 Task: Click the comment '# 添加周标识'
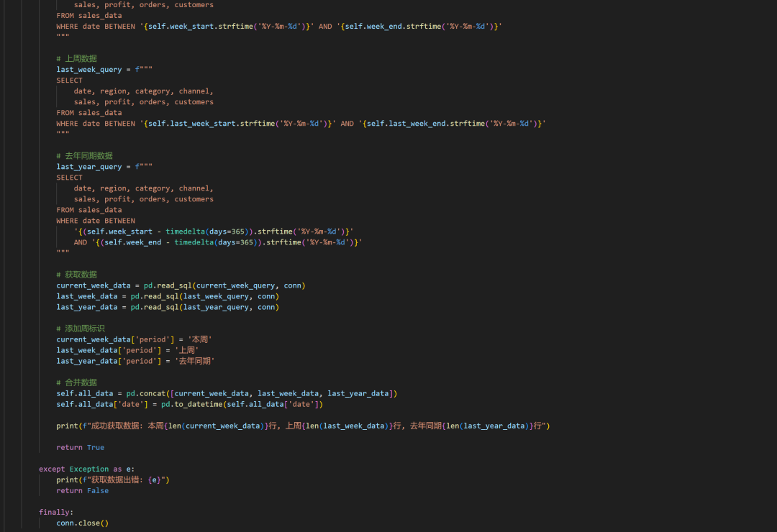point(81,329)
